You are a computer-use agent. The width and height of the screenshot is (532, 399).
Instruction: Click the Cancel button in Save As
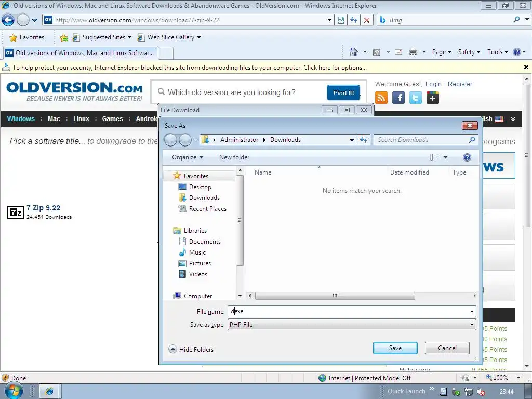point(447,348)
